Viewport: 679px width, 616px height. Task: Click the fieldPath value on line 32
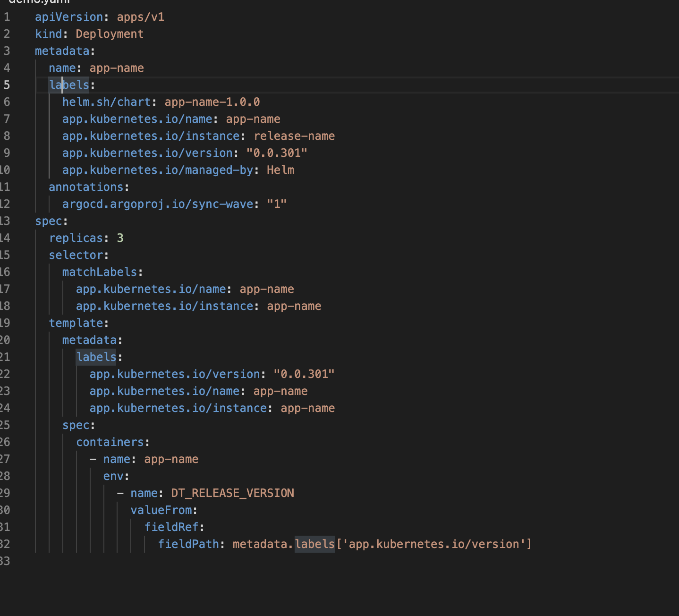[382, 544]
